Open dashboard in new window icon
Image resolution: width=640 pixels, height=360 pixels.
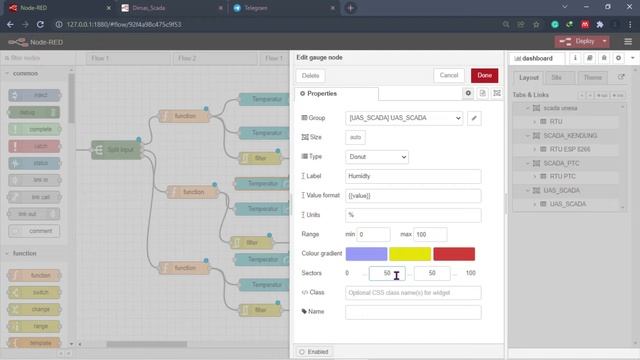tap(621, 77)
